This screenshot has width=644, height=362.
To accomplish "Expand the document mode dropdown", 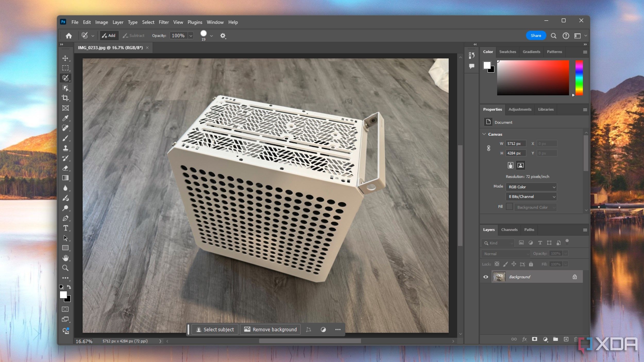I will tap(531, 186).
